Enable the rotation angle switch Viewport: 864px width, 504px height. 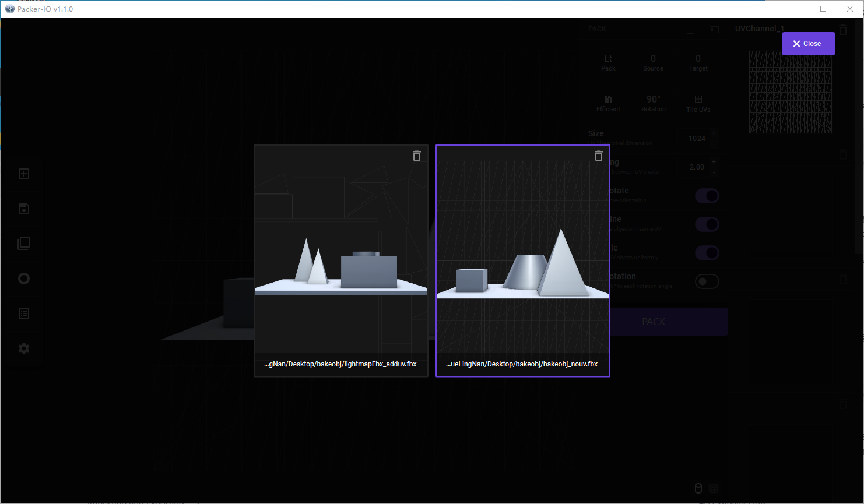click(x=707, y=281)
